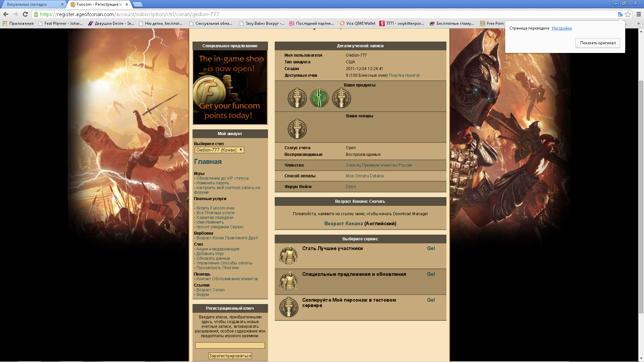Click the in-game shop banner image
The height and width of the screenshot is (362, 644).
coord(230,87)
